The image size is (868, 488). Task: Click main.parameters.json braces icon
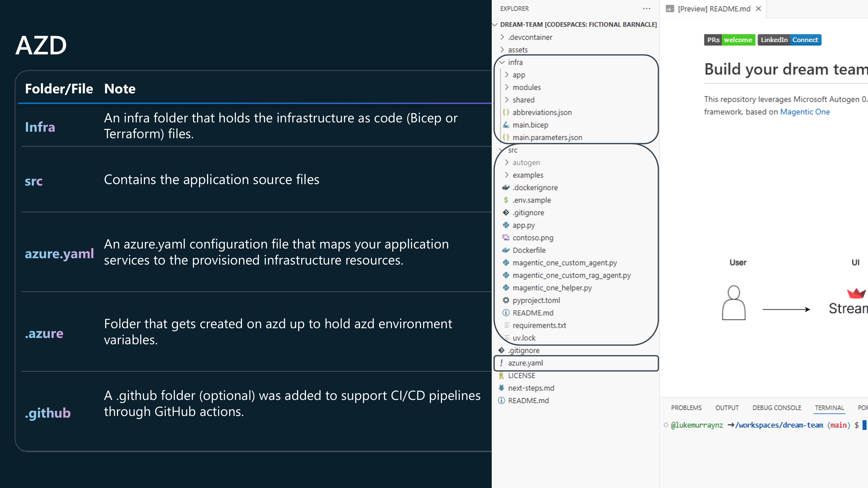[x=506, y=138]
